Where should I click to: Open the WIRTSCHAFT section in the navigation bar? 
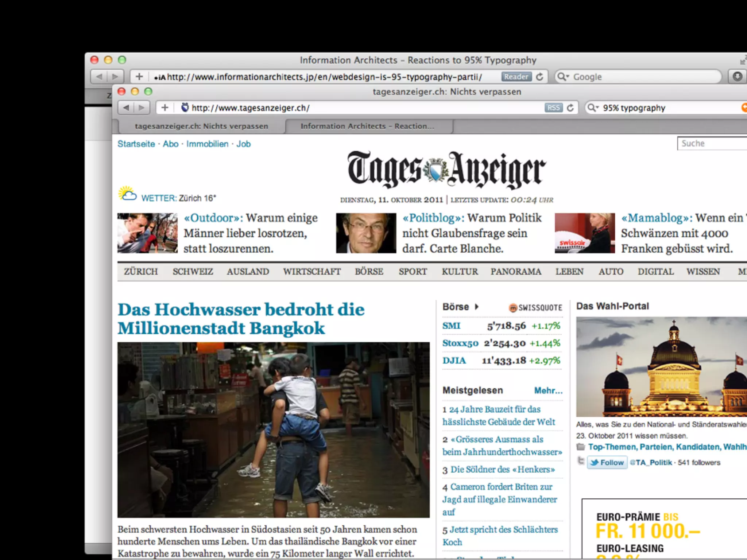[x=312, y=272]
